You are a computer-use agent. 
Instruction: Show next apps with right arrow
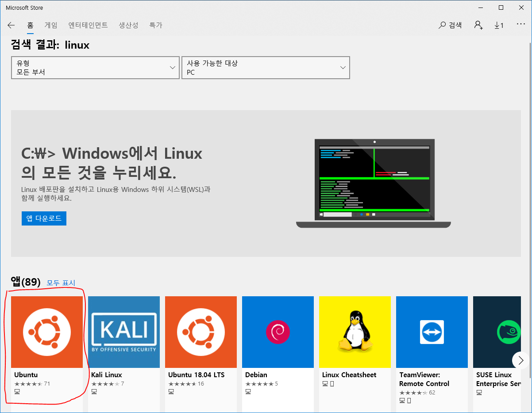pyautogui.click(x=520, y=360)
